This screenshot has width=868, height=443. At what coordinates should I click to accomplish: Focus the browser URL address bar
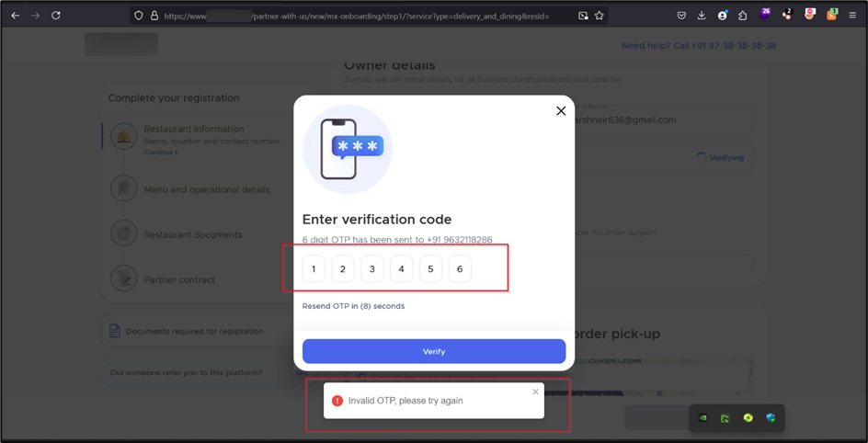(368, 16)
